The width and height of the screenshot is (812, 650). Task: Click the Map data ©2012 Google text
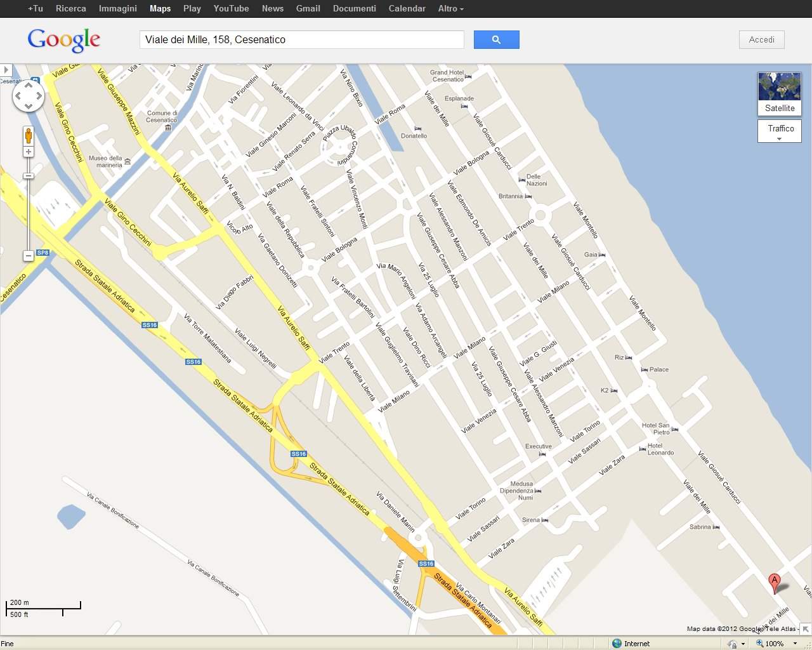point(725,629)
